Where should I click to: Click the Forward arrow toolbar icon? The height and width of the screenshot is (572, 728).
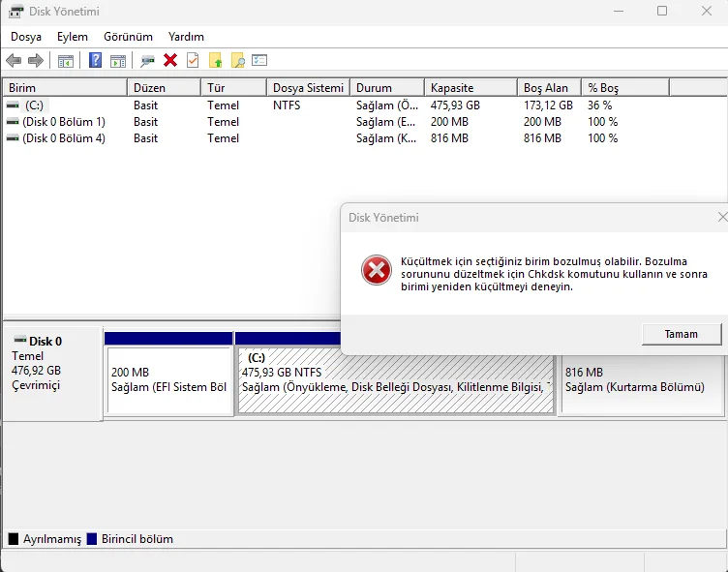36,60
